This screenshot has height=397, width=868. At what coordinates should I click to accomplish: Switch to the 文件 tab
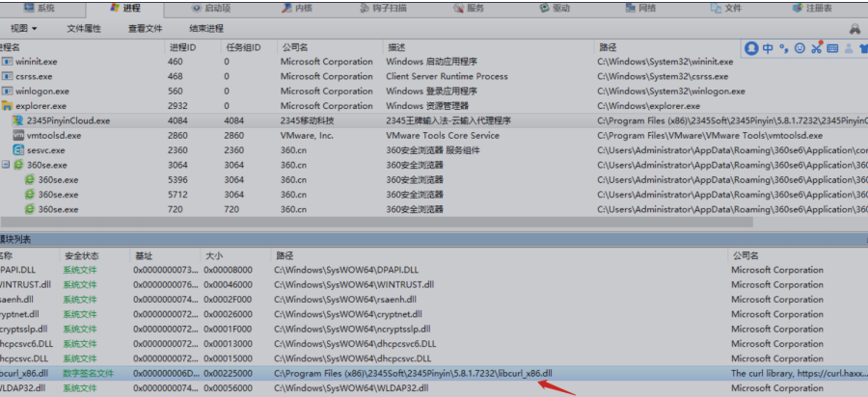726,8
